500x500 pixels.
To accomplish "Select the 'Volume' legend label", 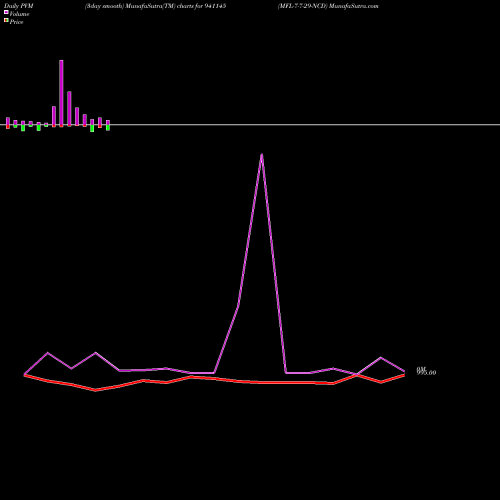I will pyautogui.click(x=19, y=14).
